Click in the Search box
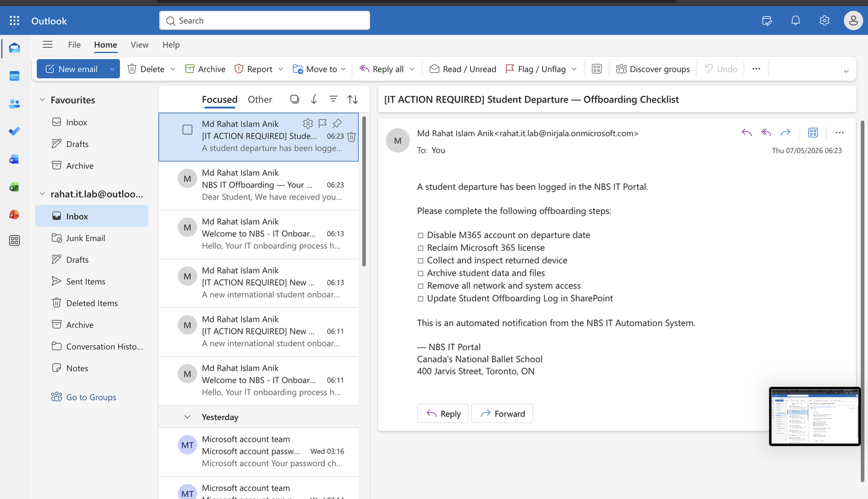This screenshot has height=499, width=868. (x=265, y=20)
